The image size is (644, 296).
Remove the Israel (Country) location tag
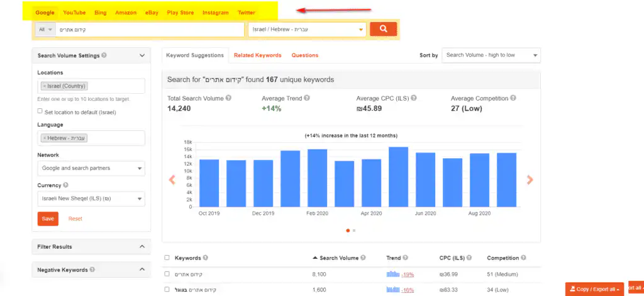pos(45,86)
